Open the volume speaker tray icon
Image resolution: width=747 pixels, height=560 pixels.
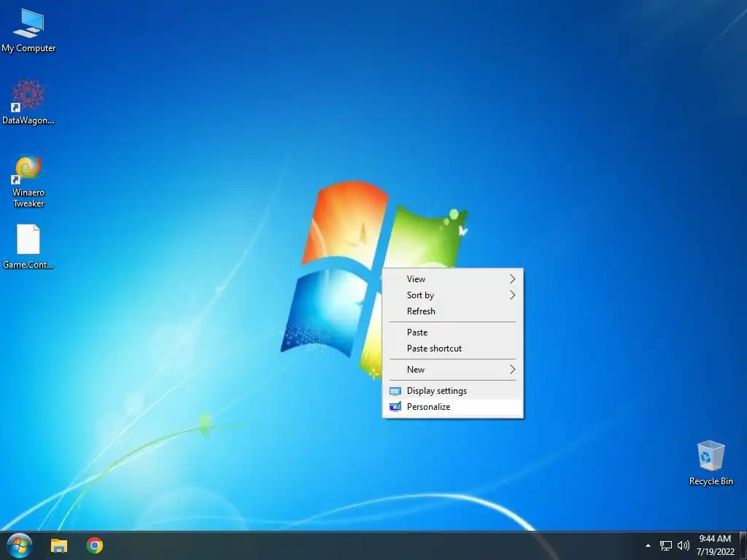tap(684, 545)
